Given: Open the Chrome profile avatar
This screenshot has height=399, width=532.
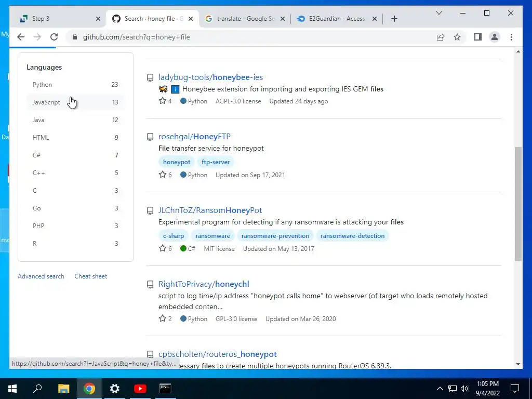Looking at the screenshot, I should point(495,37).
